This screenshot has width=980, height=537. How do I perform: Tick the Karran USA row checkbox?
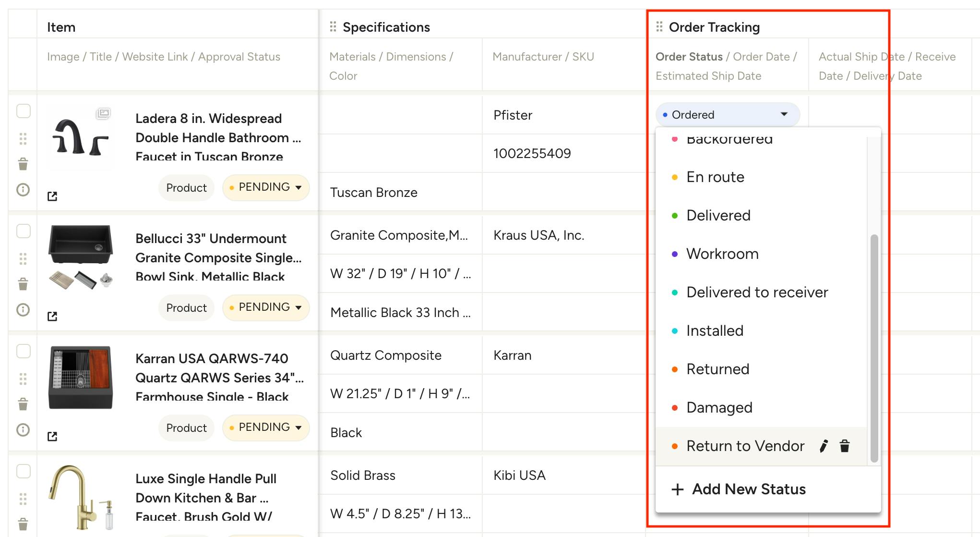(x=24, y=352)
